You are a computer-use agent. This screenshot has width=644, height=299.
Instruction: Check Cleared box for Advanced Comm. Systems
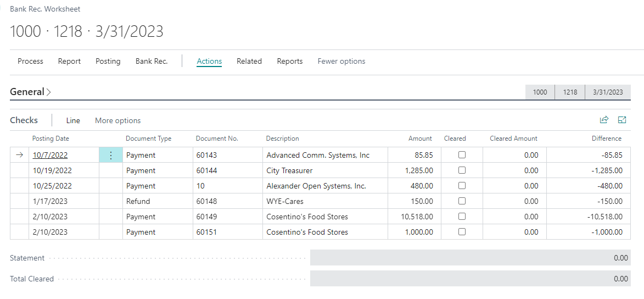point(462,155)
